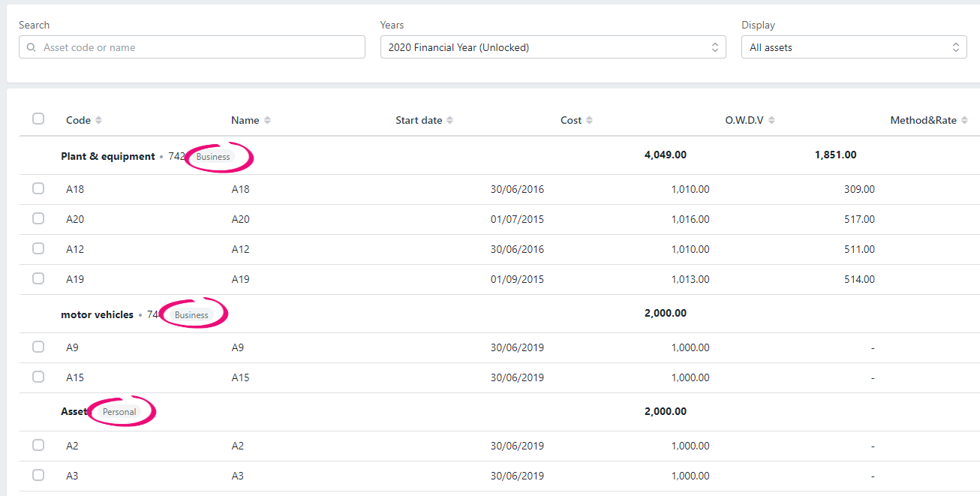Select the checkbox for asset A18
The height and width of the screenshot is (496, 980).
pyautogui.click(x=38, y=188)
